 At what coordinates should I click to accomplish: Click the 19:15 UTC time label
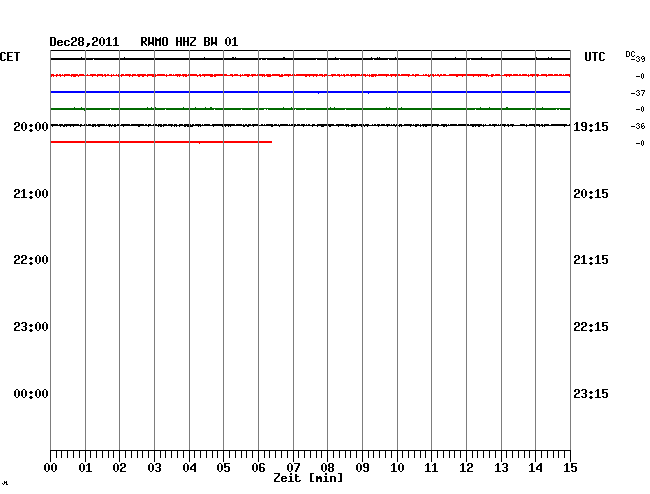coord(591,127)
